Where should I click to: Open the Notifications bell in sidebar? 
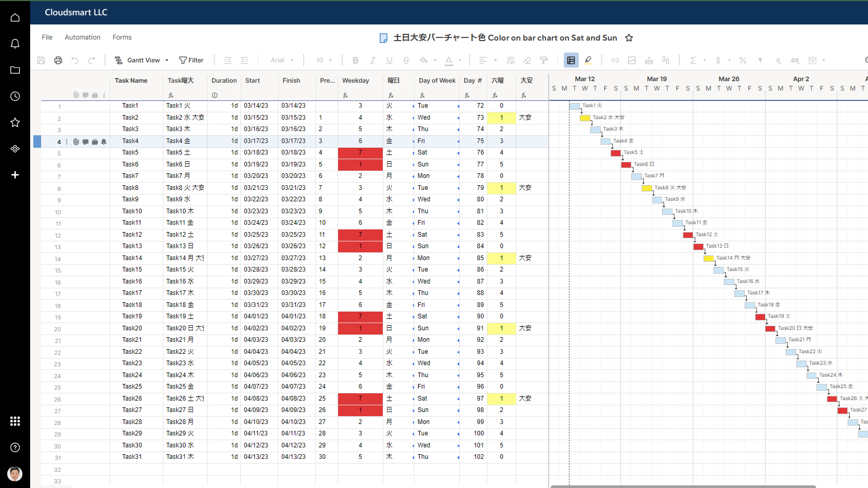(15, 44)
